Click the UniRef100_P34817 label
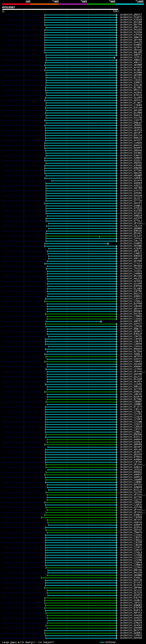The width and height of the screenshot is (146, 644). click(131, 578)
